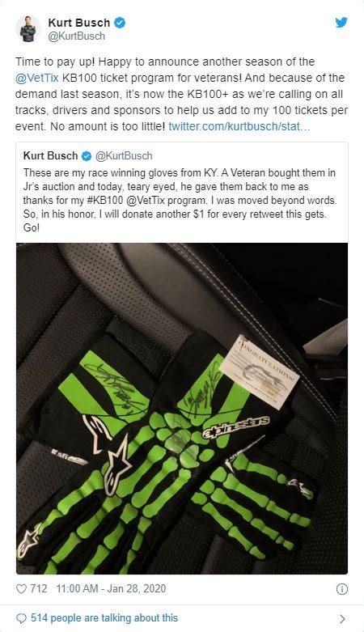Expand conversation with the right chevron arrow
The height and width of the screenshot is (632, 364).
point(342,619)
